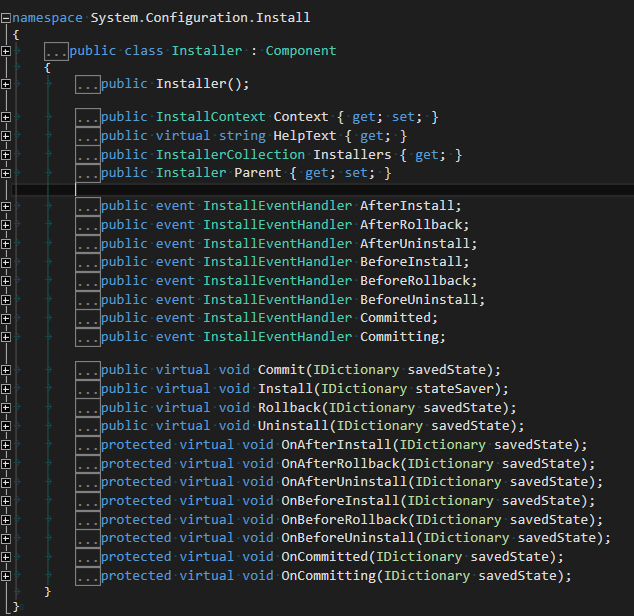Expand outlining next to AfterUninstall event
Screen dimensions: 634x616
pos(6,244)
